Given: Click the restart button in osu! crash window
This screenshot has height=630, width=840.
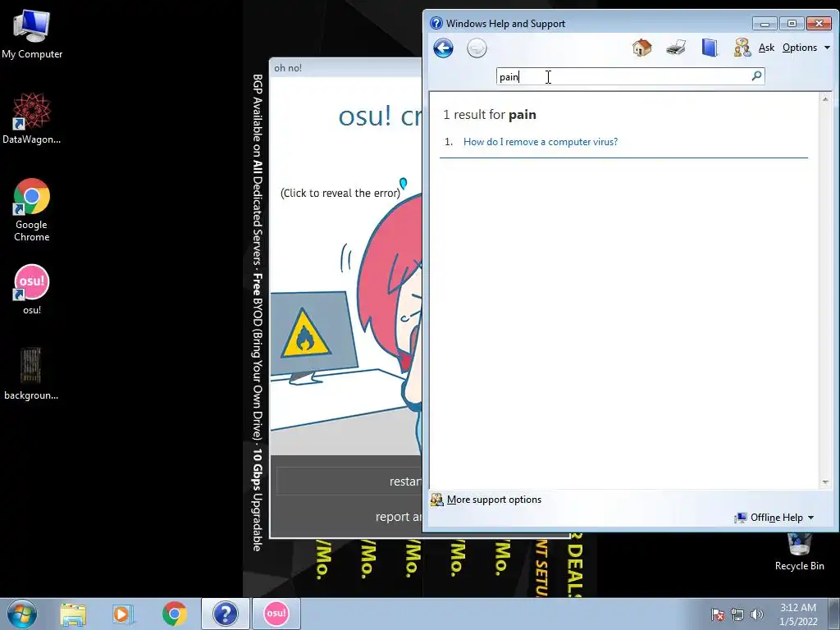Looking at the screenshot, I should point(349,481).
